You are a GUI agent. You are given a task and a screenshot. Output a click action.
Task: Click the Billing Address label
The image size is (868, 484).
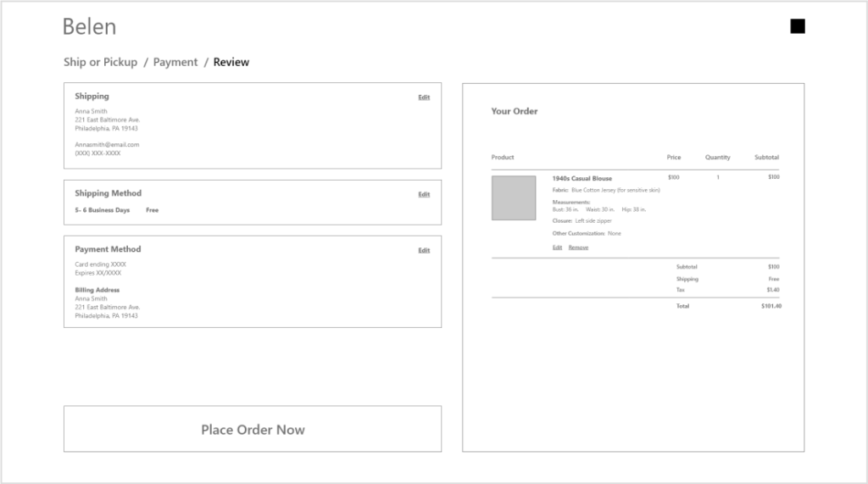point(96,290)
